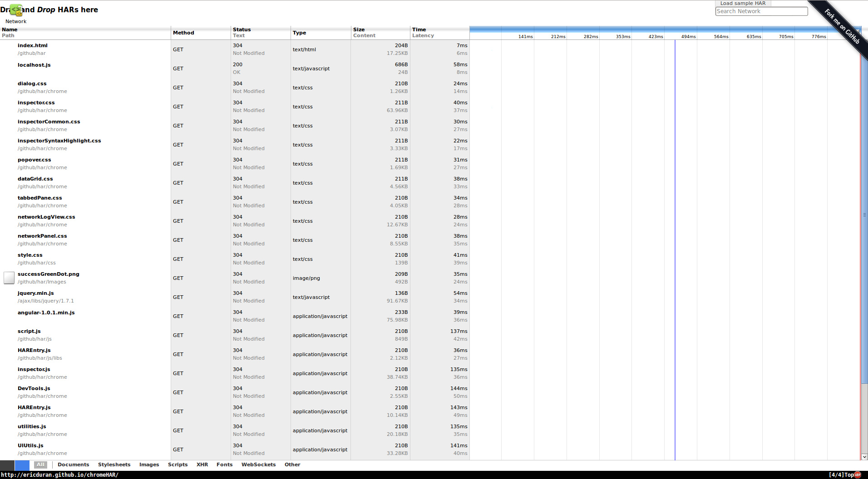The width and height of the screenshot is (868, 479).
Task: Click the Load sample HAR button
Action: click(x=743, y=3)
